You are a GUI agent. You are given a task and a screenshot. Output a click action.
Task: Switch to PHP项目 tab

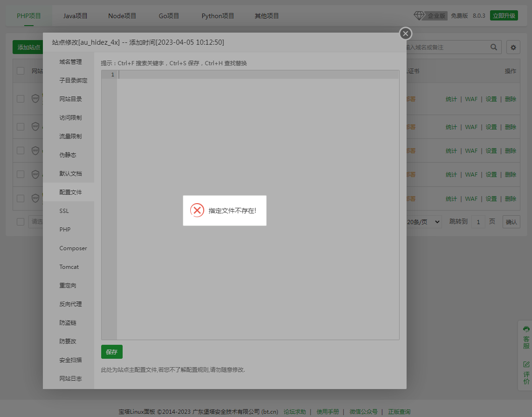(29, 15)
